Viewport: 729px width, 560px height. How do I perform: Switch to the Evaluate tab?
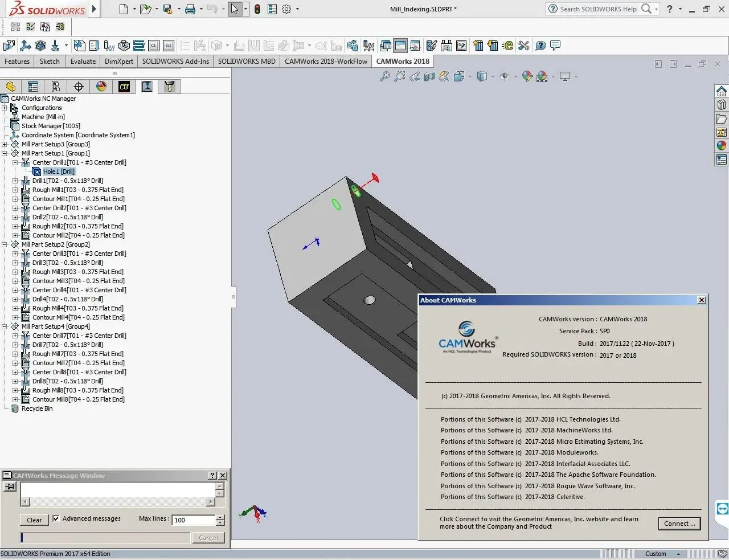83,62
